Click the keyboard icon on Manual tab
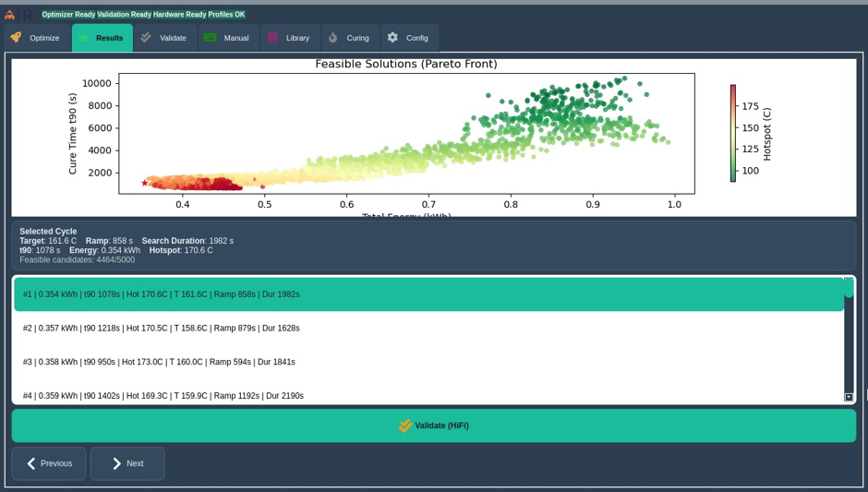Viewport: 868px width, 492px height. pos(211,37)
